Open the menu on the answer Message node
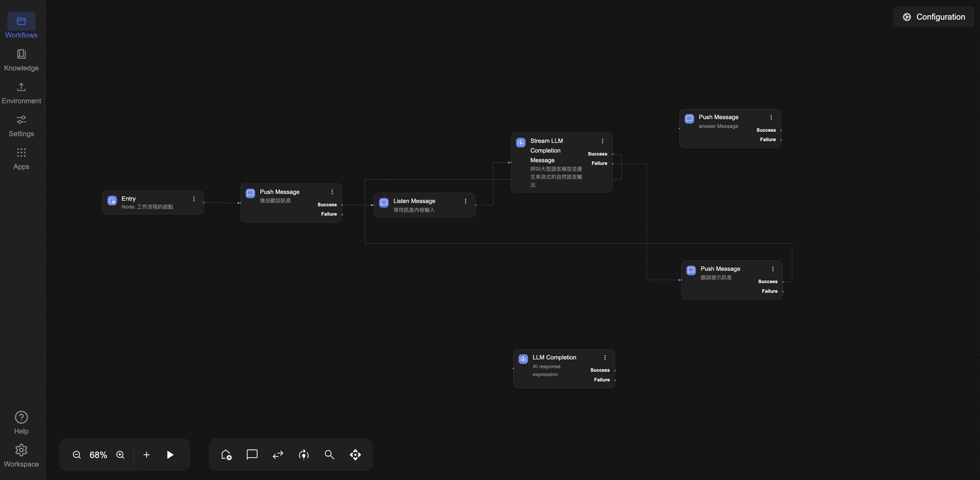 (772, 117)
